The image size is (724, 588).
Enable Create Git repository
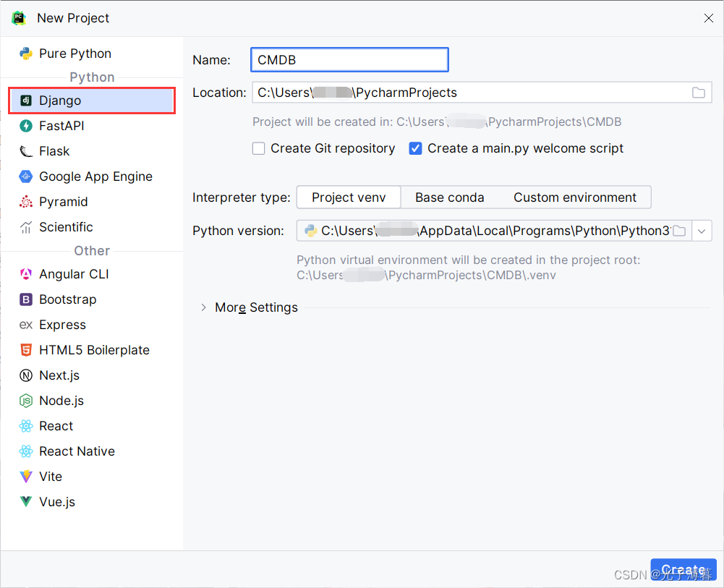[258, 148]
